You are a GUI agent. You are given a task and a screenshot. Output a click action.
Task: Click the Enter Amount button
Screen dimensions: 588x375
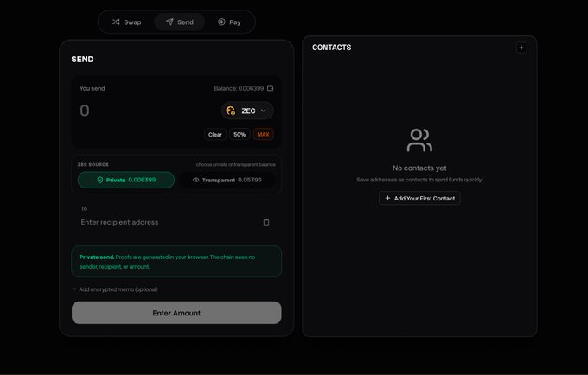point(176,313)
